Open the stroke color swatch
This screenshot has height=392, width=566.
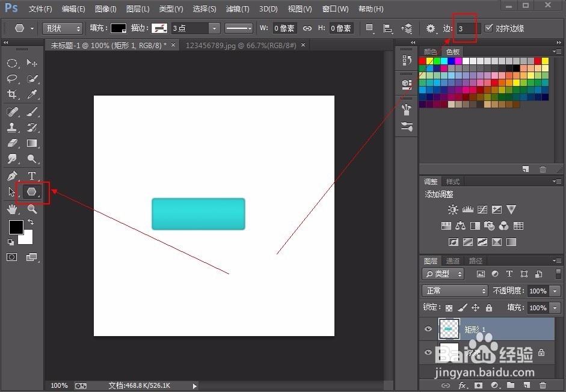pyautogui.click(x=159, y=28)
